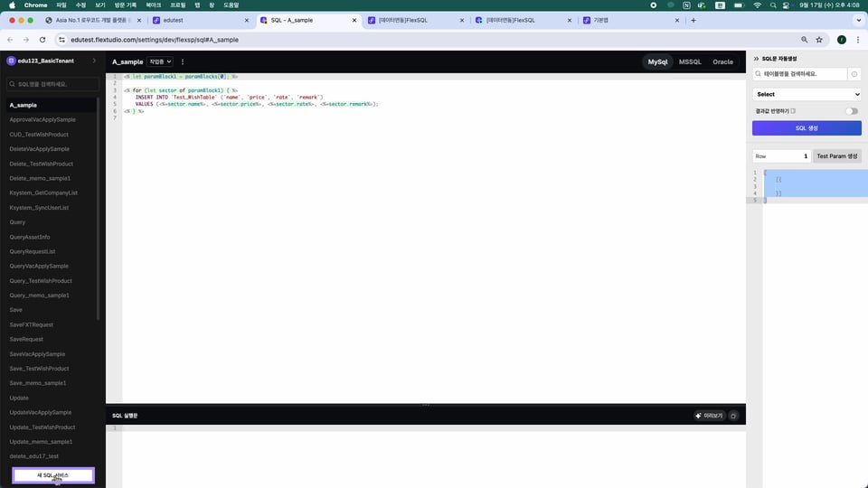Viewport: 868px width, 488px height.
Task: Open the work-status dropdown beside A_sample
Action: [160, 61]
